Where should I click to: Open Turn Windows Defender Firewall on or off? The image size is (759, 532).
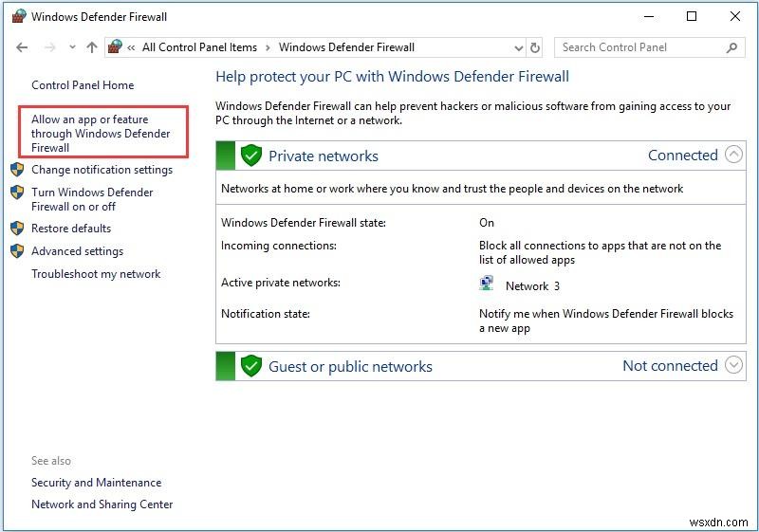[x=92, y=199]
